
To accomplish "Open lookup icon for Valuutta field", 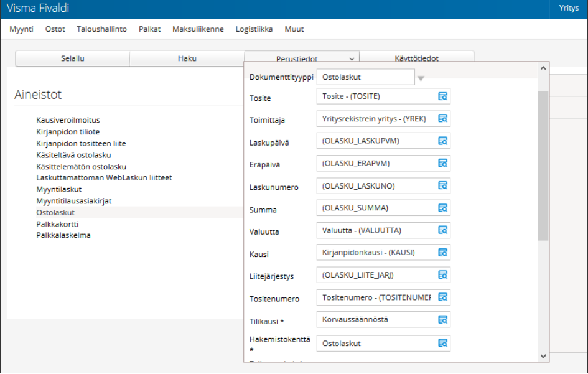I will (x=442, y=230).
